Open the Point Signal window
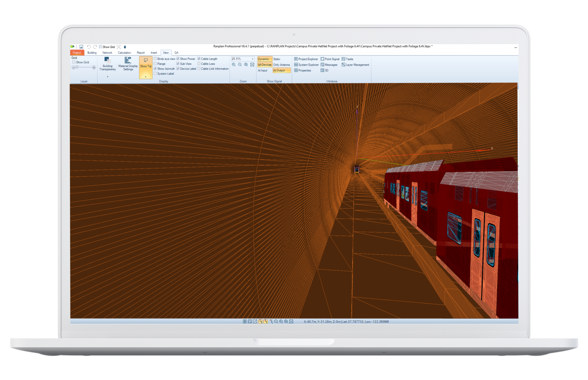The image size is (588, 380). pyautogui.click(x=330, y=59)
